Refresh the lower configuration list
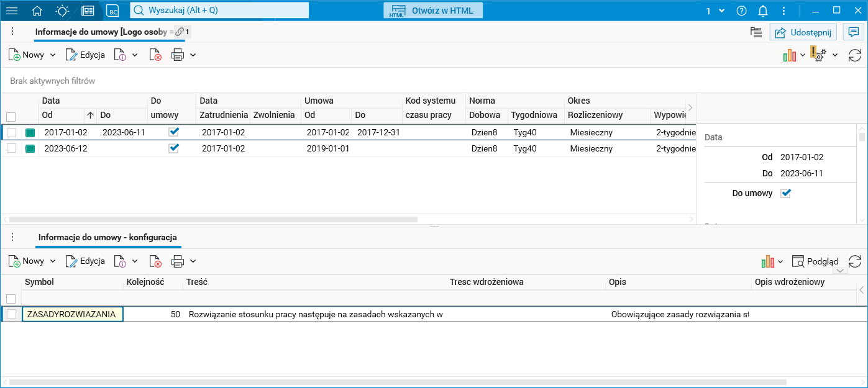868x388 pixels. pos(855,261)
